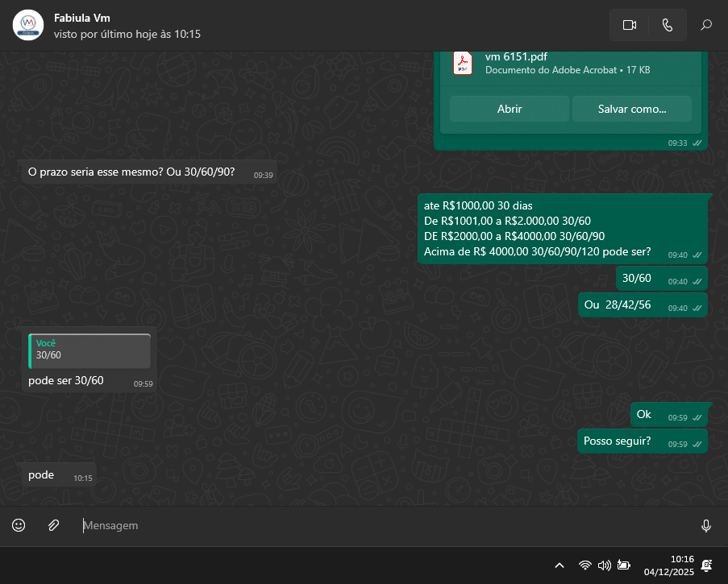Viewport: 728px width, 584px height.
Task: Show hidden system tray icons chevron
Action: [560, 565]
